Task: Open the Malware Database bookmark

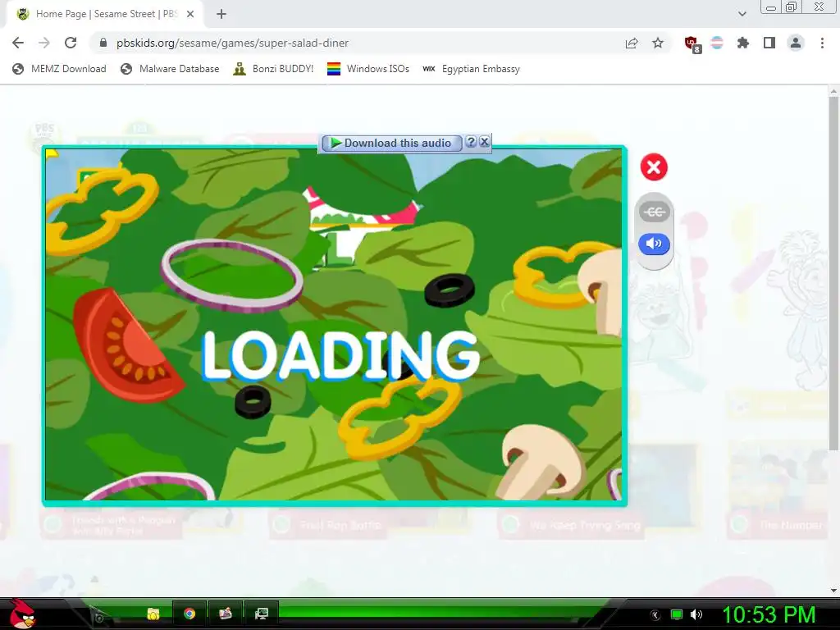Action: [x=170, y=69]
